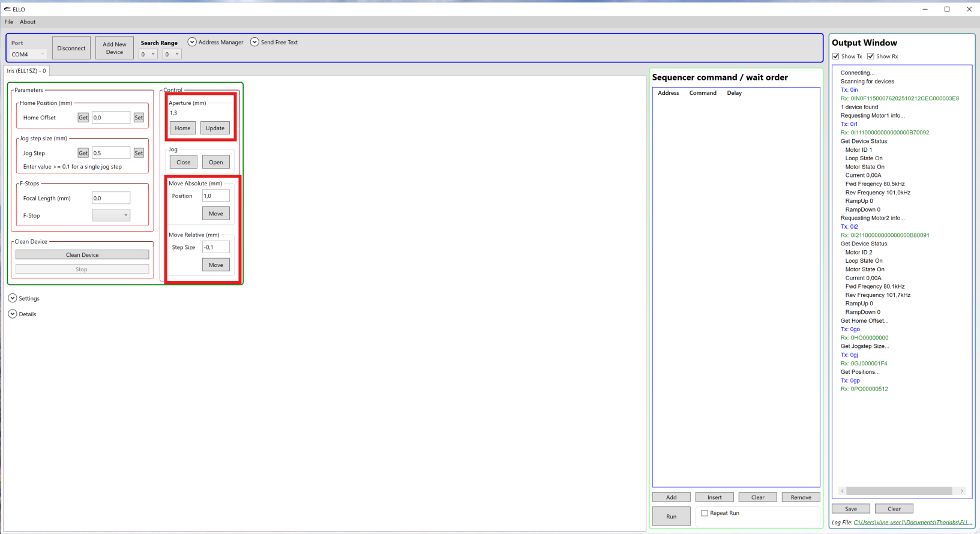Screen dimensions: 980x534
Task: Click the Run sequencer button
Action: click(671, 516)
